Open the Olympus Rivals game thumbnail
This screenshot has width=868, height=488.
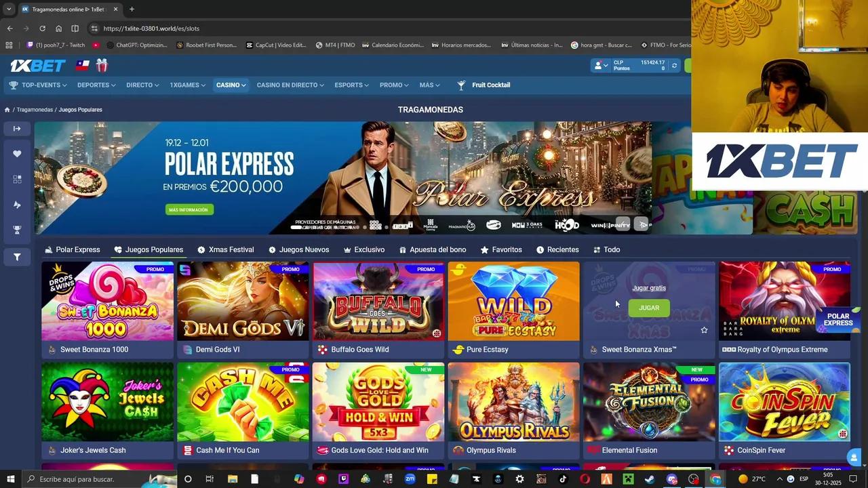pyautogui.click(x=514, y=402)
